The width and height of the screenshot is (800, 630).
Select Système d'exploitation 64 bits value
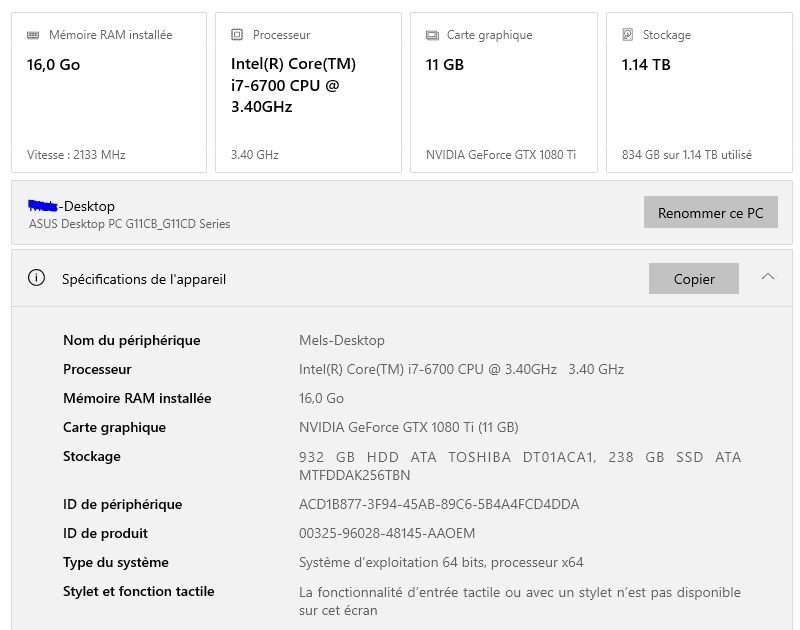441,563
